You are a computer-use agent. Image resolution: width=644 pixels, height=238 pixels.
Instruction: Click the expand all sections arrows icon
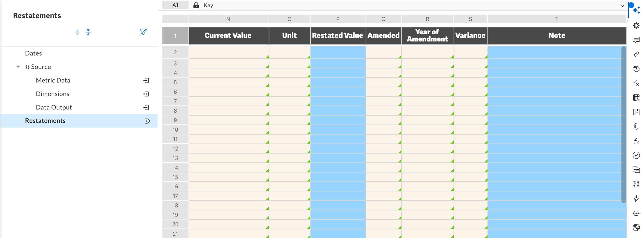(77, 32)
